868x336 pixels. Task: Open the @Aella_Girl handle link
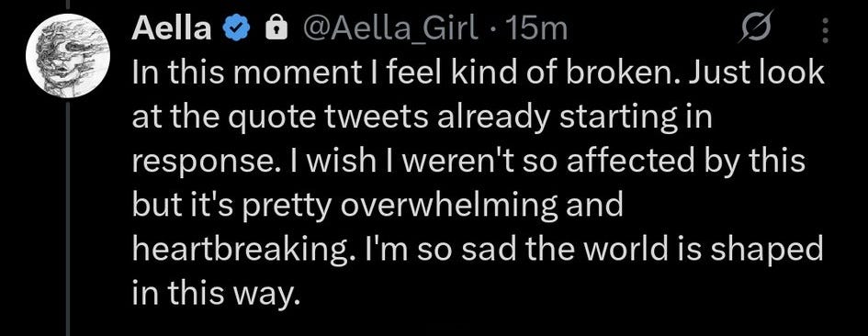pos(388,29)
